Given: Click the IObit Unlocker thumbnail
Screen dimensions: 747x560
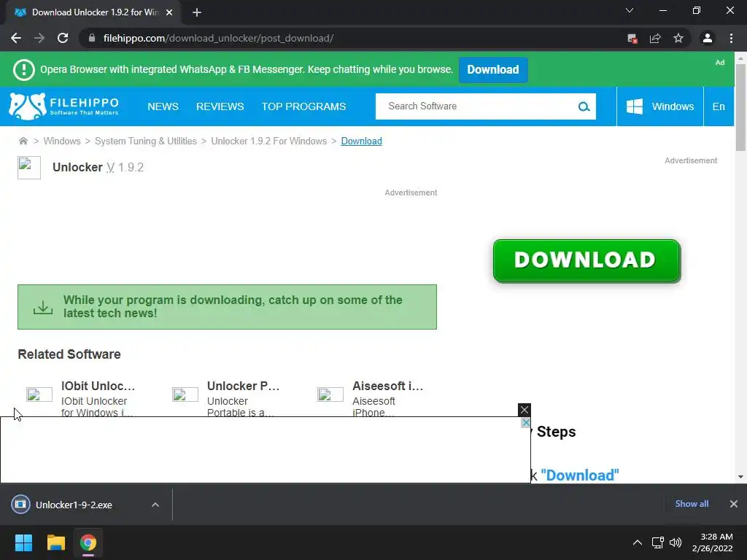Looking at the screenshot, I should [x=39, y=394].
